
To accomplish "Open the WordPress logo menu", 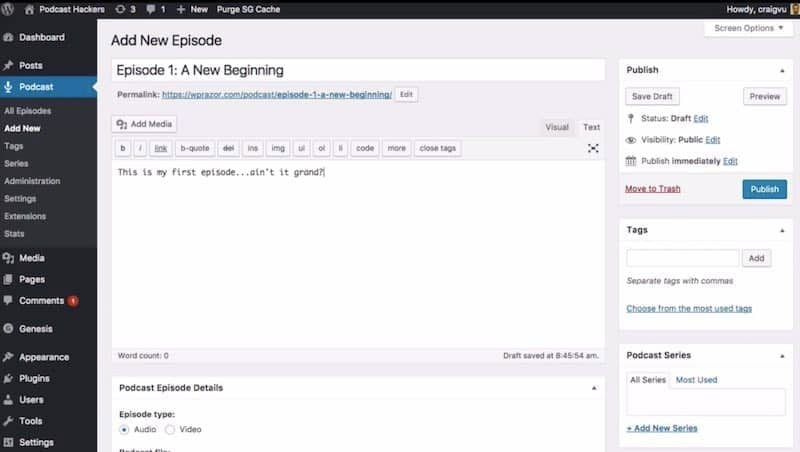I will [x=8, y=9].
